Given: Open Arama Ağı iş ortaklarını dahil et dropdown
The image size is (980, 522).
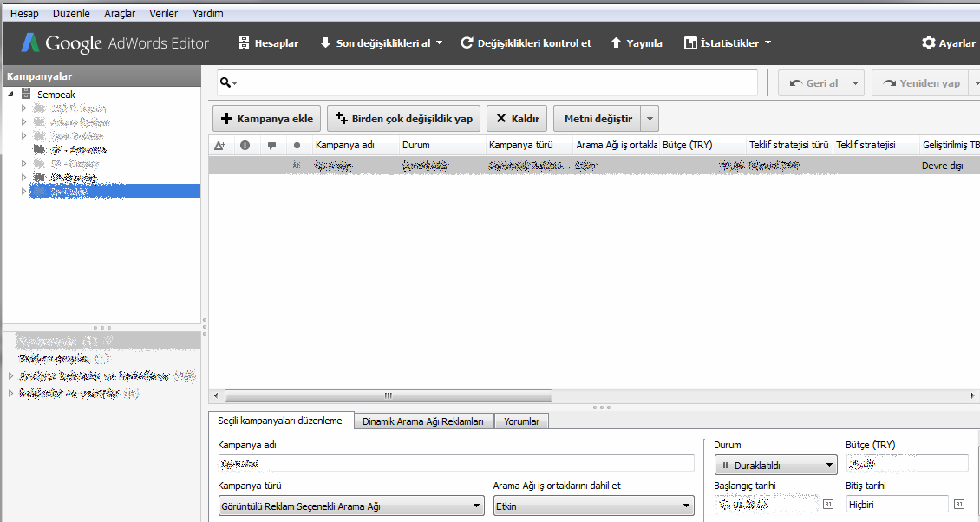Looking at the screenshot, I should [x=593, y=506].
